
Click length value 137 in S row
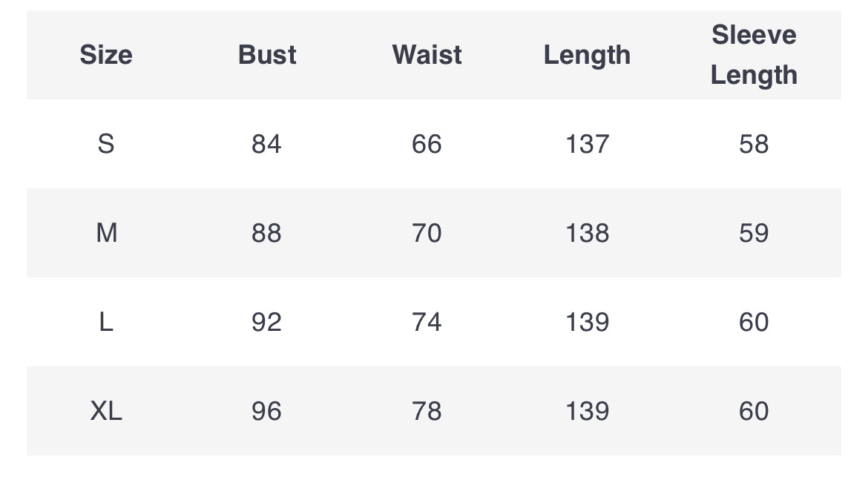pyautogui.click(x=588, y=144)
